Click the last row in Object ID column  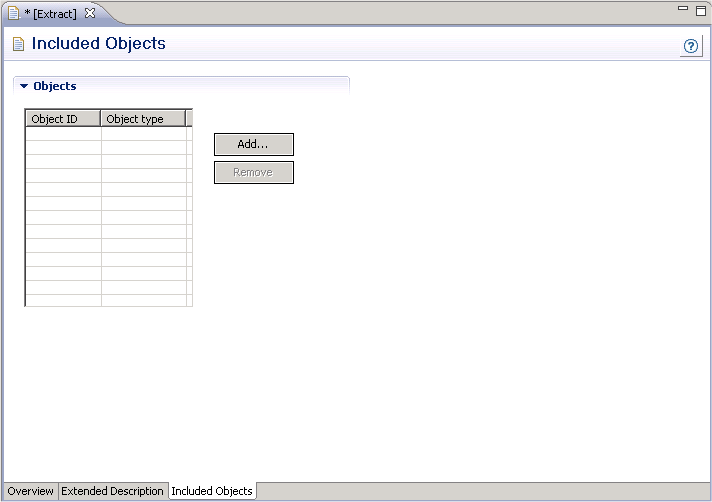coord(63,300)
